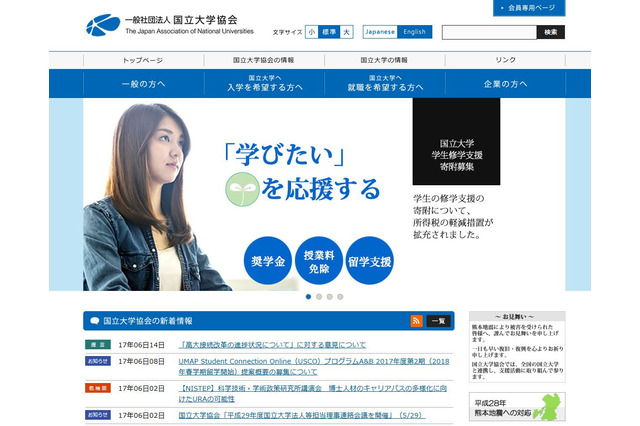Click the 奨学金 circle button
Image resolution: width=640 pixels, height=426 pixels.
[x=268, y=261]
